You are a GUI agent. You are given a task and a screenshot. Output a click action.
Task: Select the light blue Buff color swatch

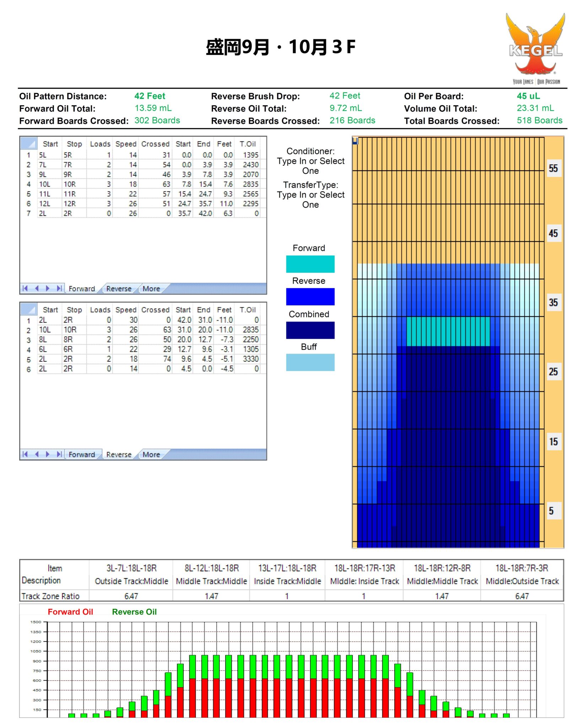[310, 362]
